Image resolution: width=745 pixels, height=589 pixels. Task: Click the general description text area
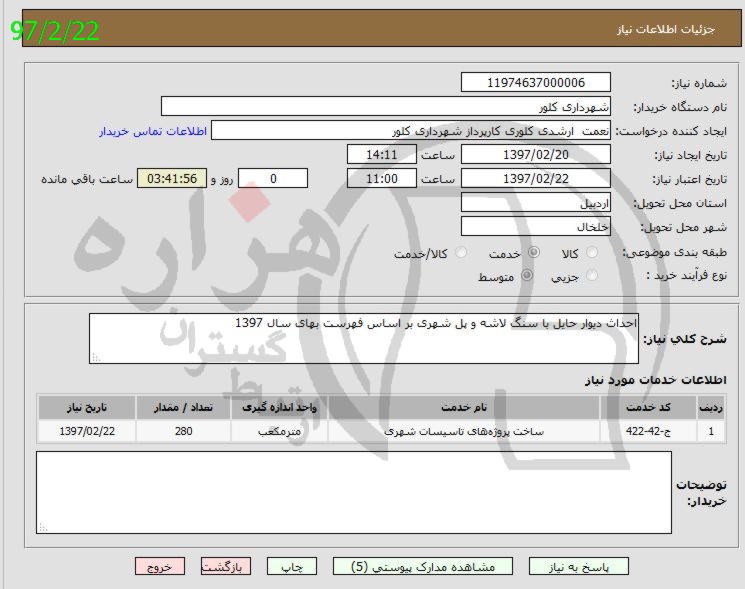pos(364,339)
